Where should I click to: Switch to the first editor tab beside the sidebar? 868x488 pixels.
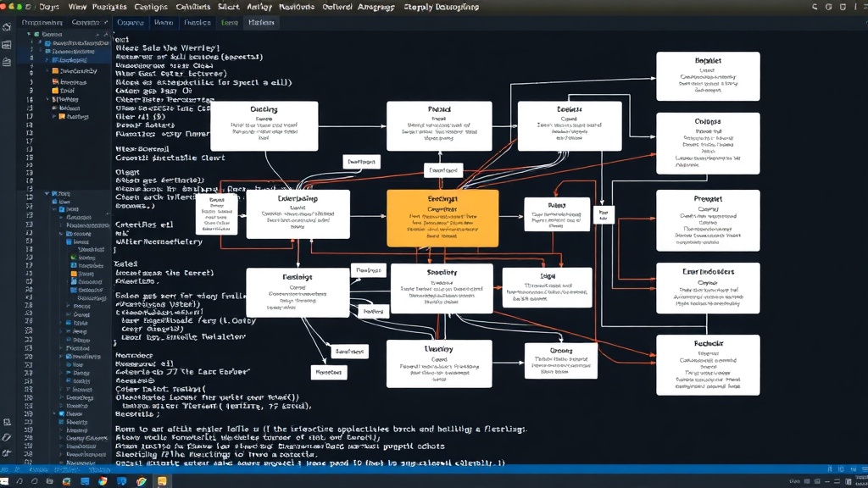pyautogui.click(x=130, y=23)
